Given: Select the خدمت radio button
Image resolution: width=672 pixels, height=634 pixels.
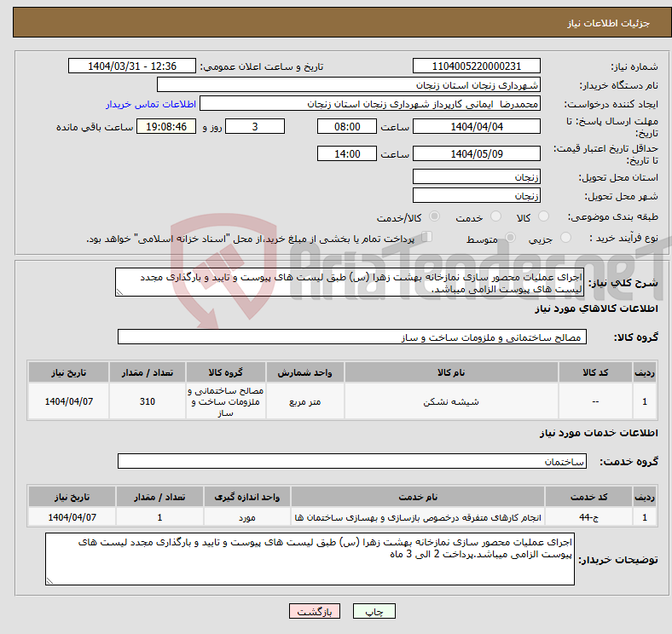Looking at the screenshot, I should (x=495, y=216).
